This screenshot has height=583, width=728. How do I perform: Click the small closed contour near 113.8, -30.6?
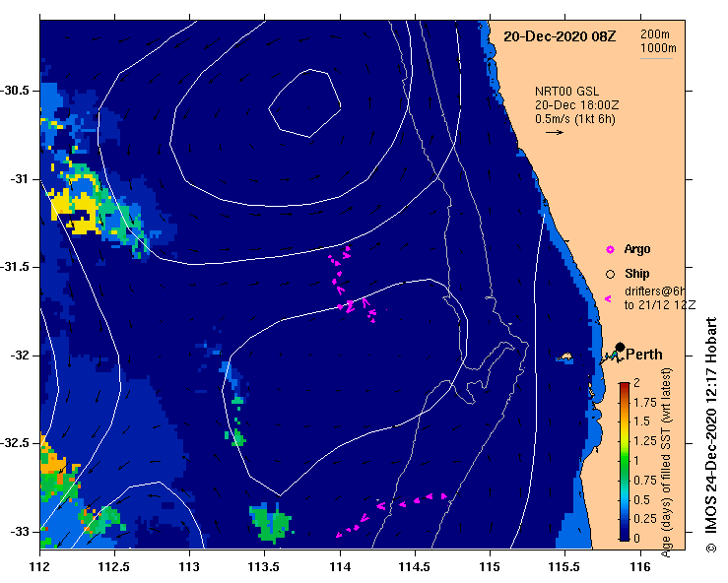(x=305, y=103)
